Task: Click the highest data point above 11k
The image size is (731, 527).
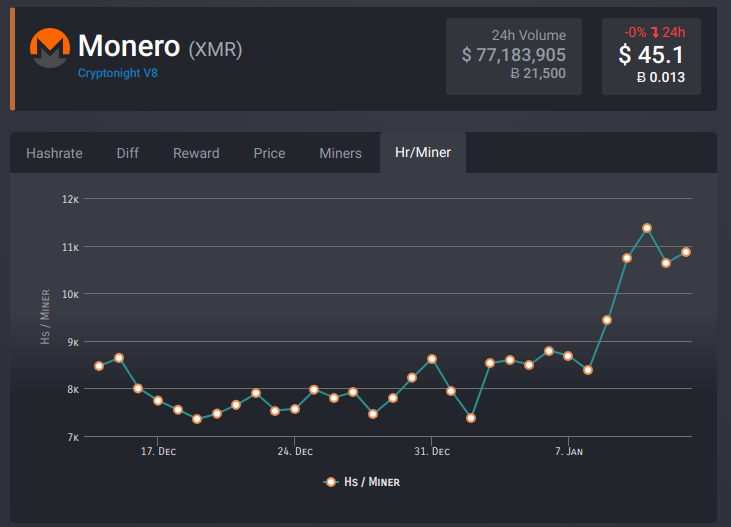Action: pyautogui.click(x=647, y=228)
